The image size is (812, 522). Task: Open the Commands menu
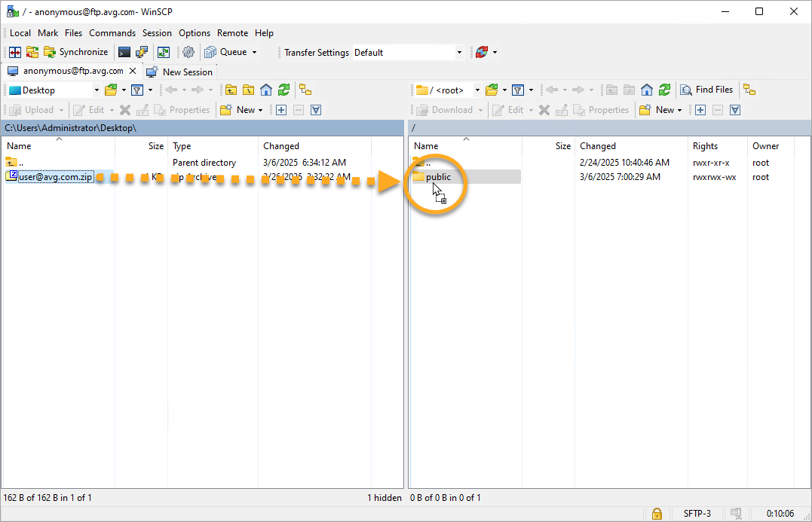point(112,33)
